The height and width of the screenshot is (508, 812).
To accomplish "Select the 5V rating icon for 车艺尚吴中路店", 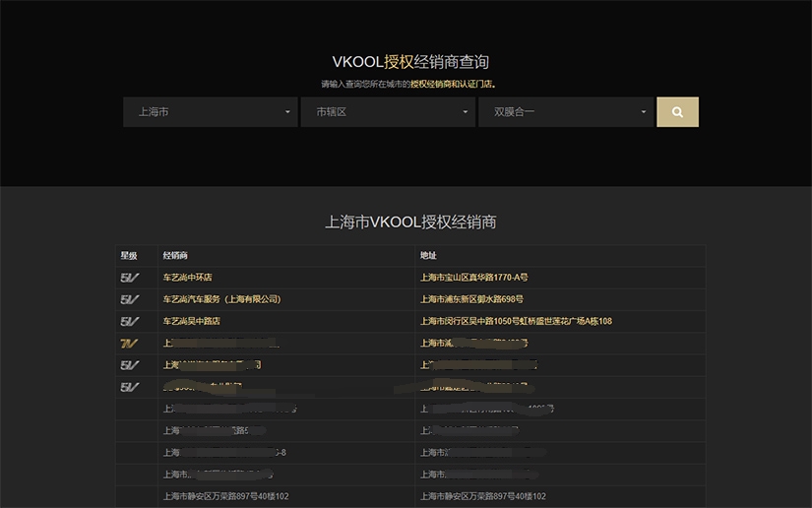I will pyautogui.click(x=129, y=321).
